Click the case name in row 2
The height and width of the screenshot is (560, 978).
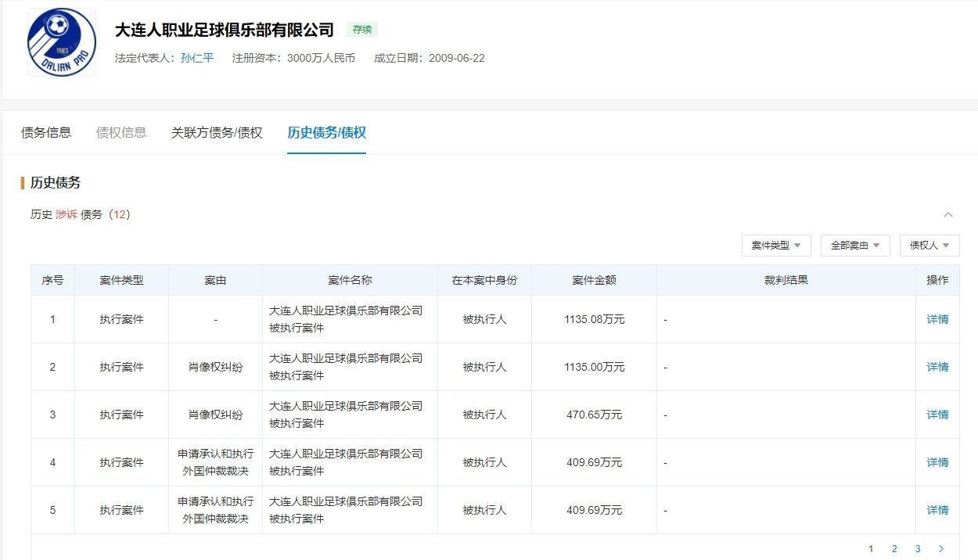pyautogui.click(x=346, y=367)
